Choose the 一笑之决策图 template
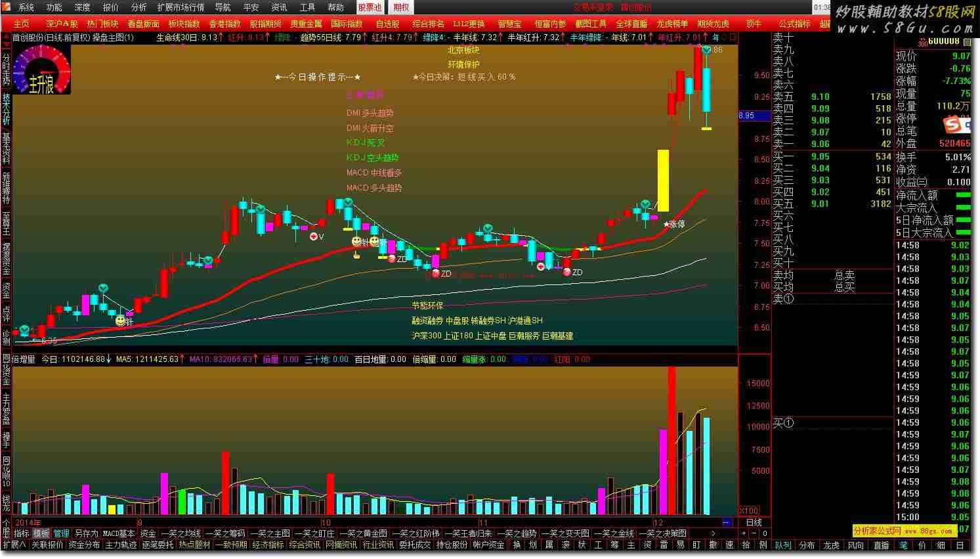 point(662,533)
